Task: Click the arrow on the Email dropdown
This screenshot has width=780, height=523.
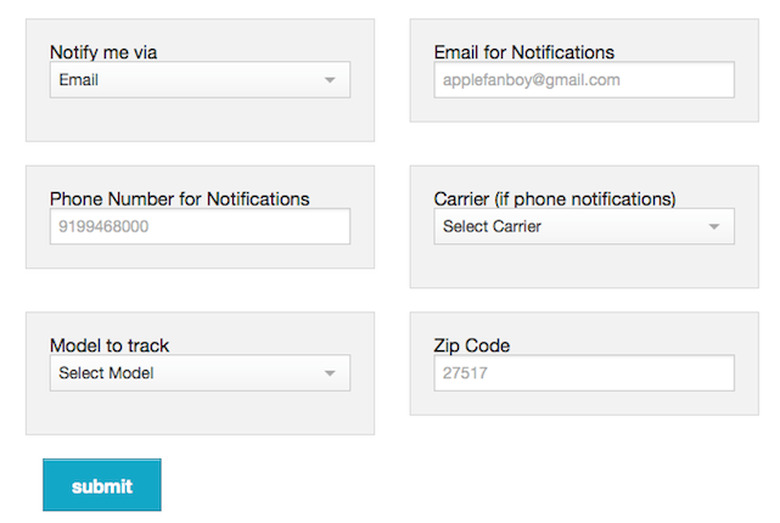Action: tap(330, 81)
